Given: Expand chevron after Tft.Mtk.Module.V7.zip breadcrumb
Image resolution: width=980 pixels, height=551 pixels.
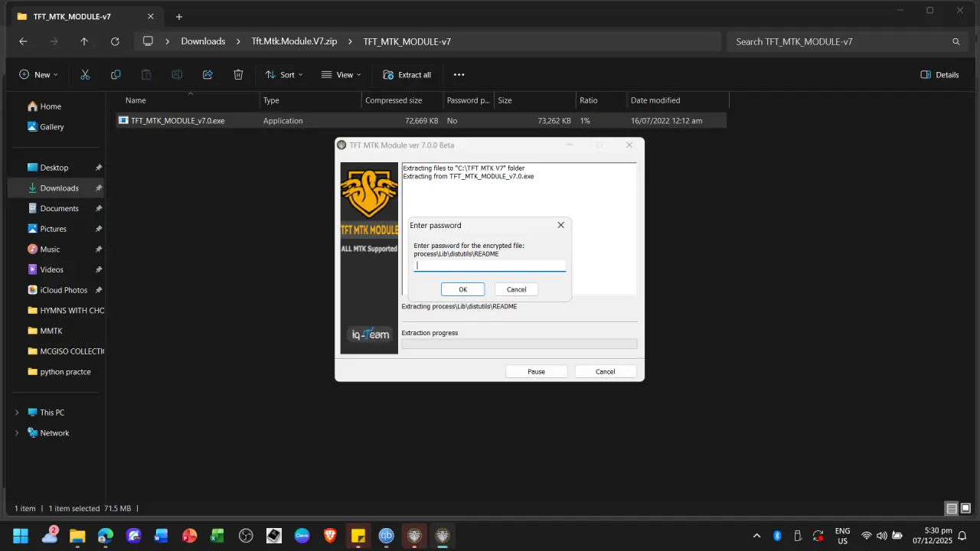Looking at the screenshot, I should pos(351,41).
